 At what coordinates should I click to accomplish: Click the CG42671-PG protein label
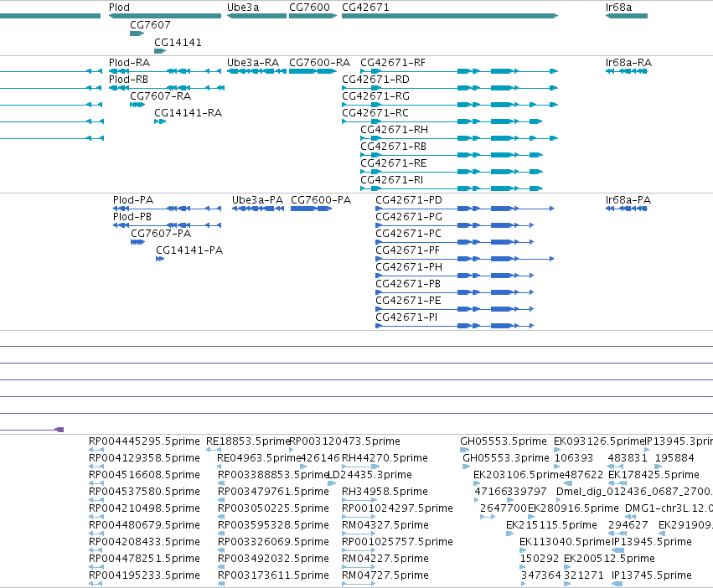pyautogui.click(x=409, y=217)
